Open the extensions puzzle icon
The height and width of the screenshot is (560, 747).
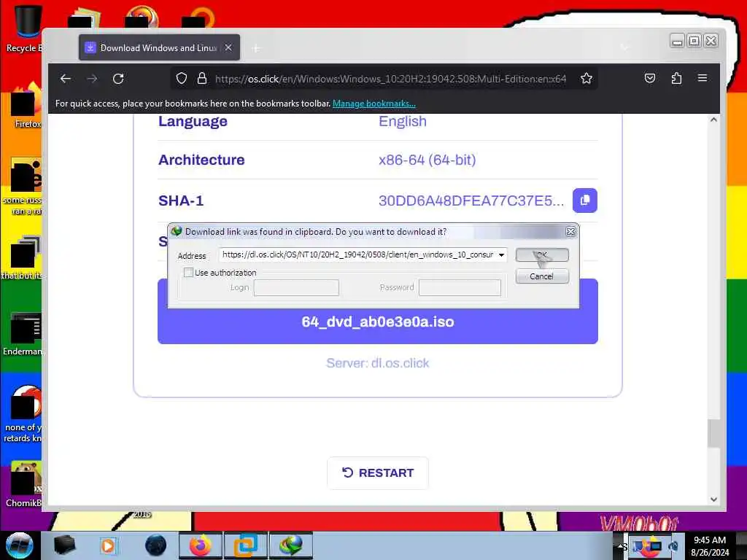676,79
